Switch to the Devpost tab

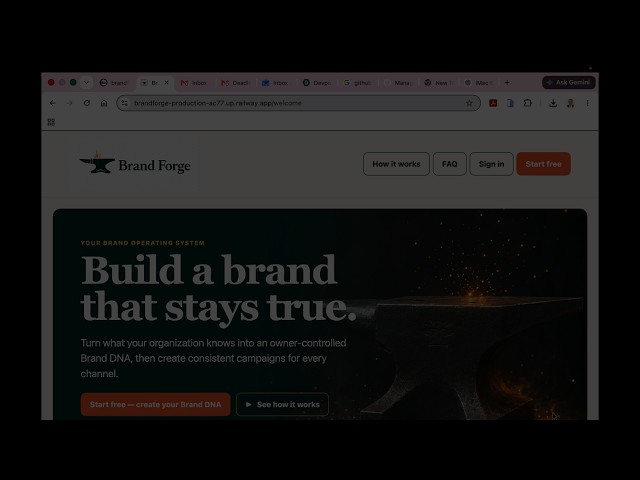click(x=317, y=83)
